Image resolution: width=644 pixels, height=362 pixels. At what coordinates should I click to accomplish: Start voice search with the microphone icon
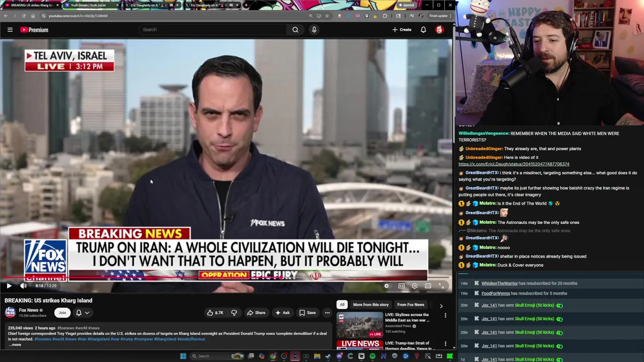[314, 29]
